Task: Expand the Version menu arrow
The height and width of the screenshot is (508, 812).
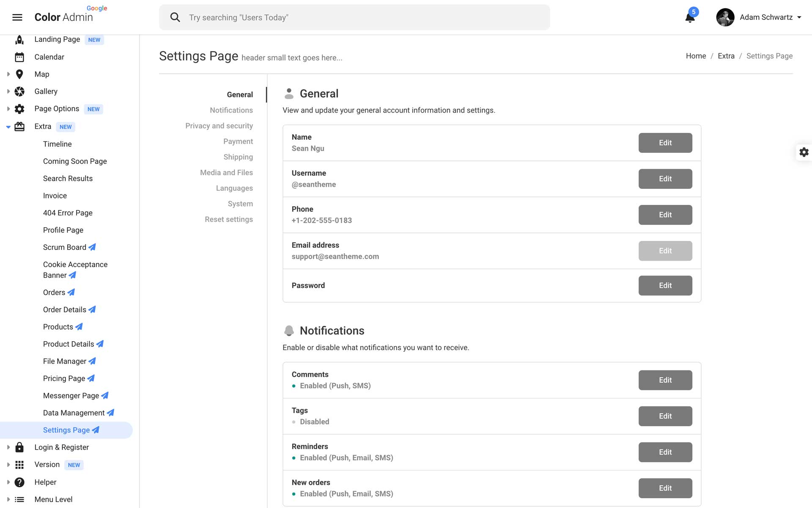Action: [x=8, y=465]
